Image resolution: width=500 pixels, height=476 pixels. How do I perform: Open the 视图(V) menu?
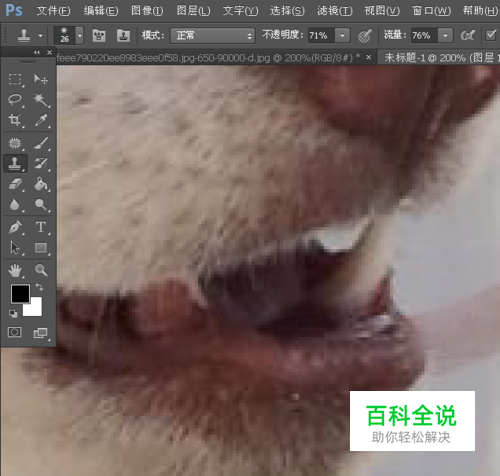tap(382, 11)
